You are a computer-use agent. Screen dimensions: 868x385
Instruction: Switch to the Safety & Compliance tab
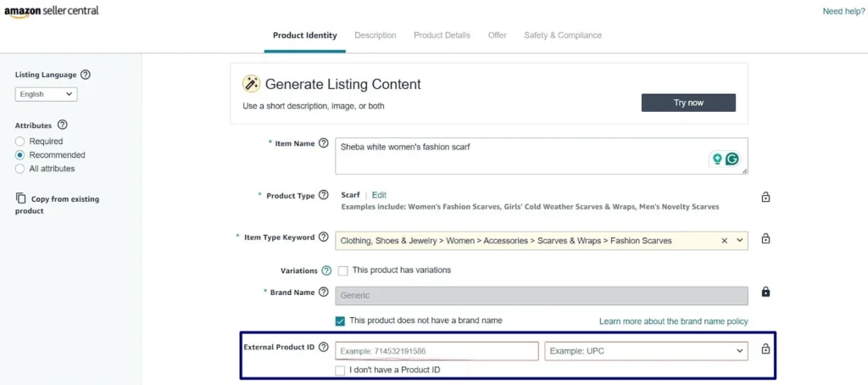563,36
